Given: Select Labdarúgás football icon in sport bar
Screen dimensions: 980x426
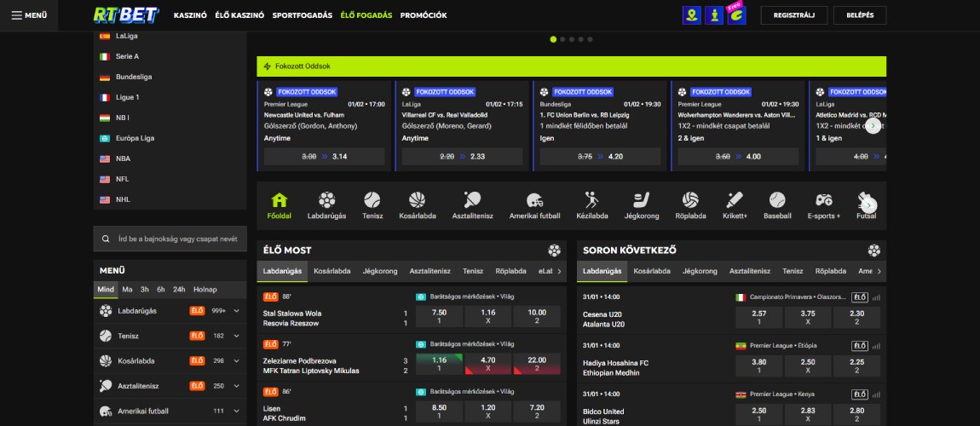Looking at the screenshot, I should [x=326, y=205].
